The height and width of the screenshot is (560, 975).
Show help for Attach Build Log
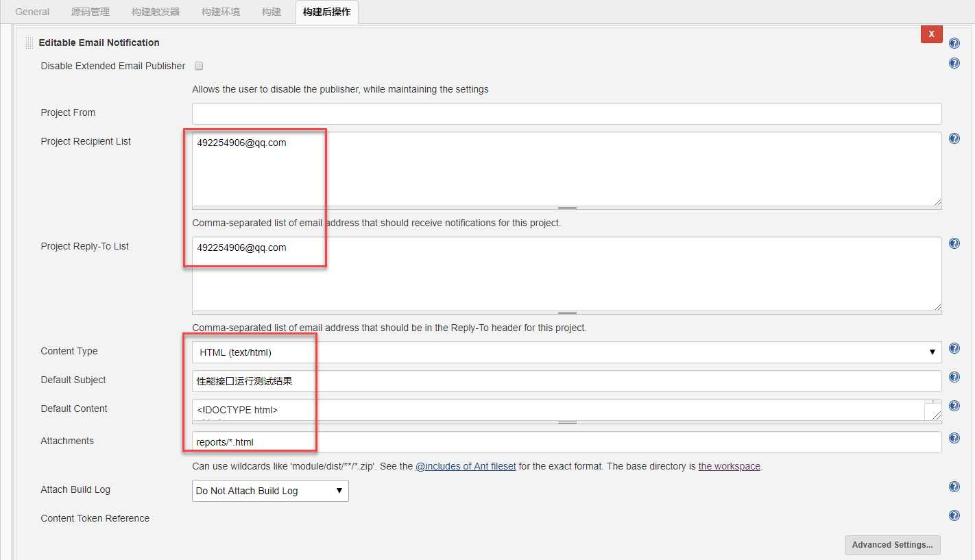coord(954,487)
